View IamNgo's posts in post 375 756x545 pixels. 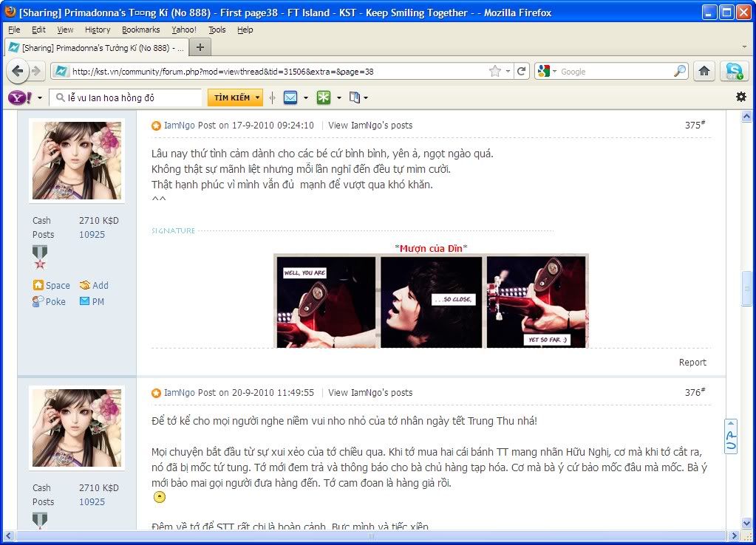tap(370, 126)
